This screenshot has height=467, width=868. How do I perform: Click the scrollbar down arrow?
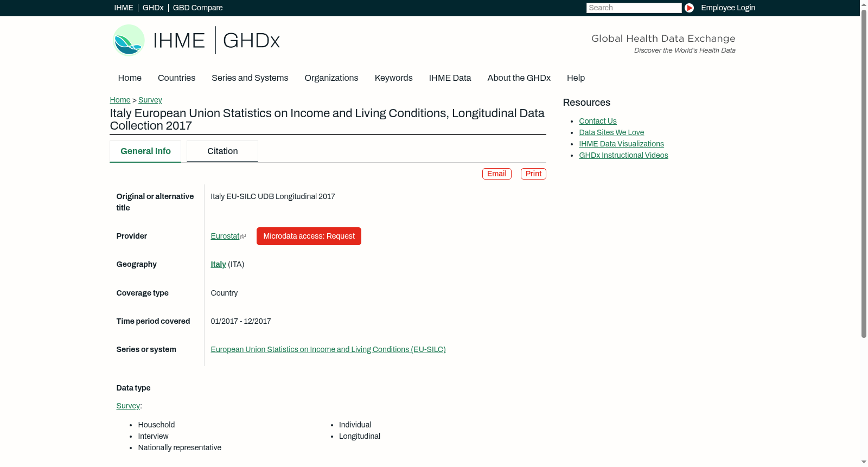point(864,463)
